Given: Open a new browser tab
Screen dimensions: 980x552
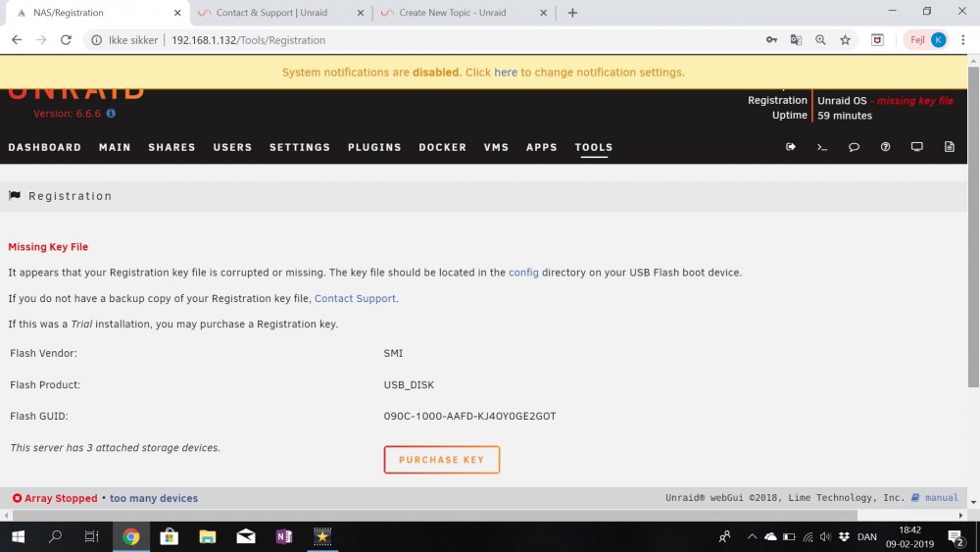Looking at the screenshot, I should pos(572,13).
